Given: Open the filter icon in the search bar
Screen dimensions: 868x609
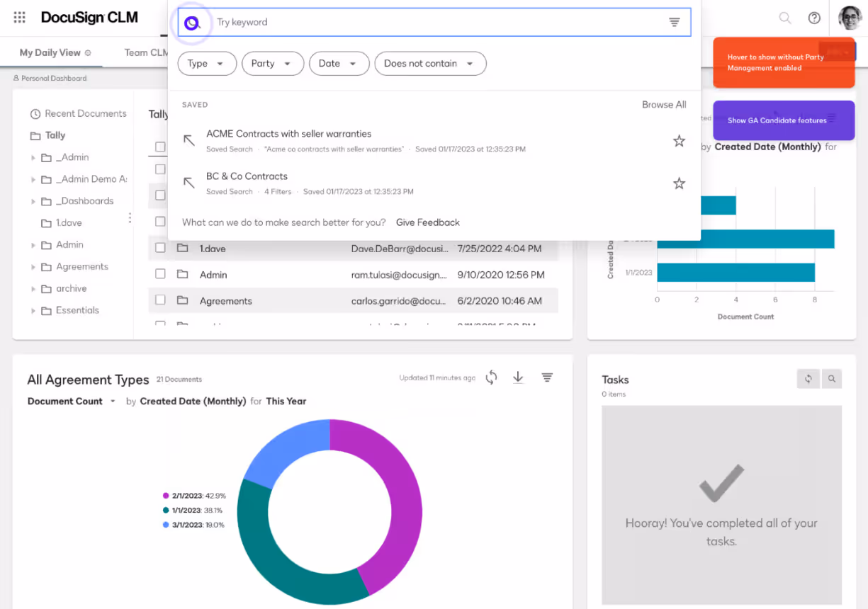Looking at the screenshot, I should (674, 22).
